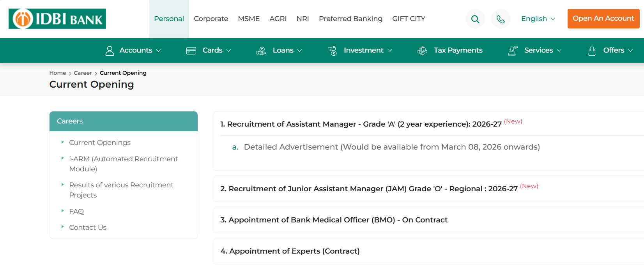Expand the Investment menu chevron
The height and width of the screenshot is (268, 644).
390,51
